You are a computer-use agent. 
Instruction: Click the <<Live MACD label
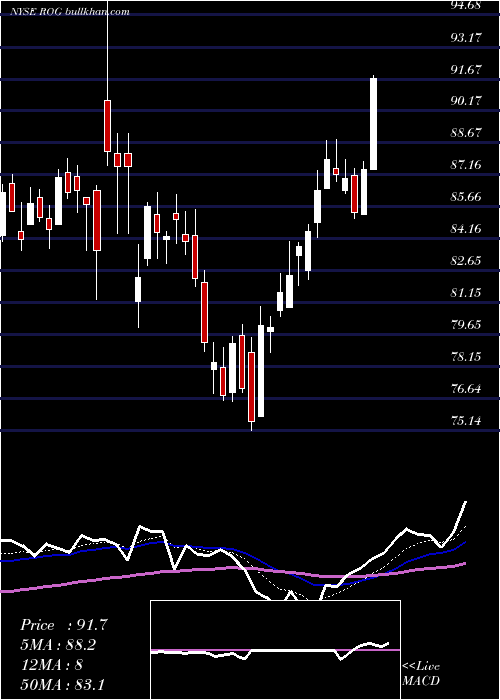[x=421, y=674]
